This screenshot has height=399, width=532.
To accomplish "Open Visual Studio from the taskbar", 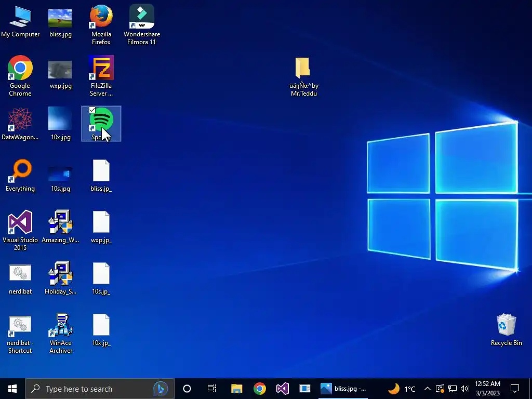I will [282, 389].
